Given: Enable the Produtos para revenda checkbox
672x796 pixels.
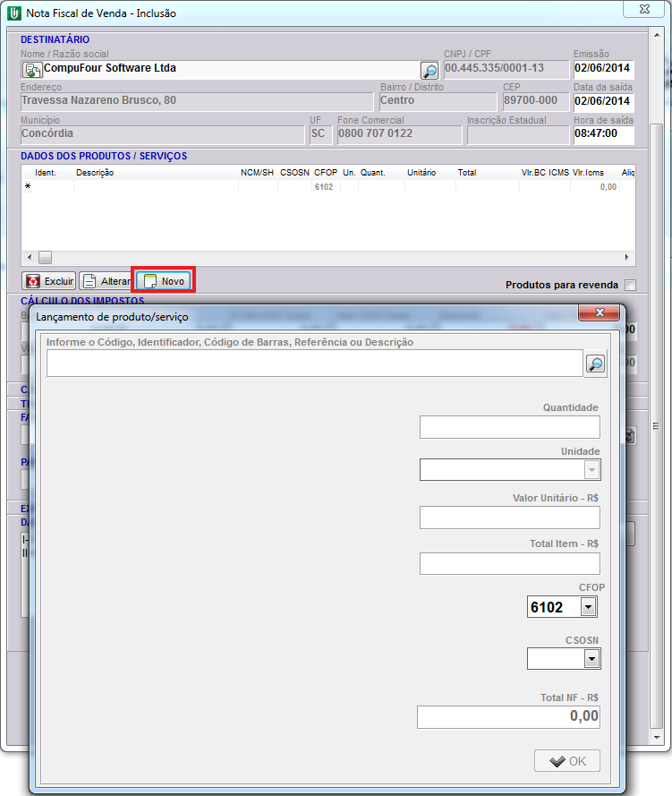Looking at the screenshot, I should [x=631, y=286].
